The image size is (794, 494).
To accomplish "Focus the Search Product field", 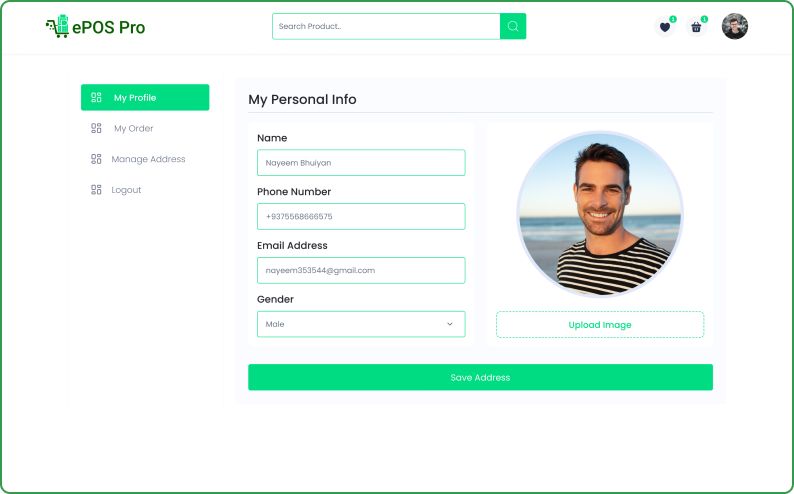I will 386,26.
